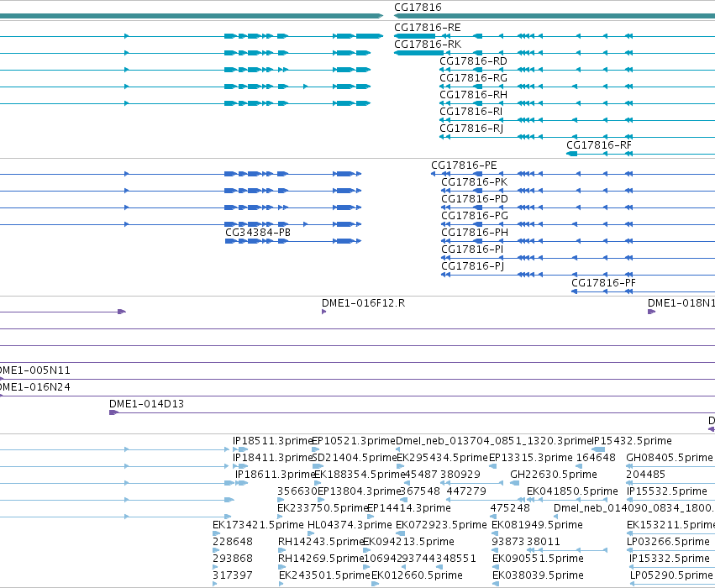Select transcript CG17816-RD

coord(473,61)
